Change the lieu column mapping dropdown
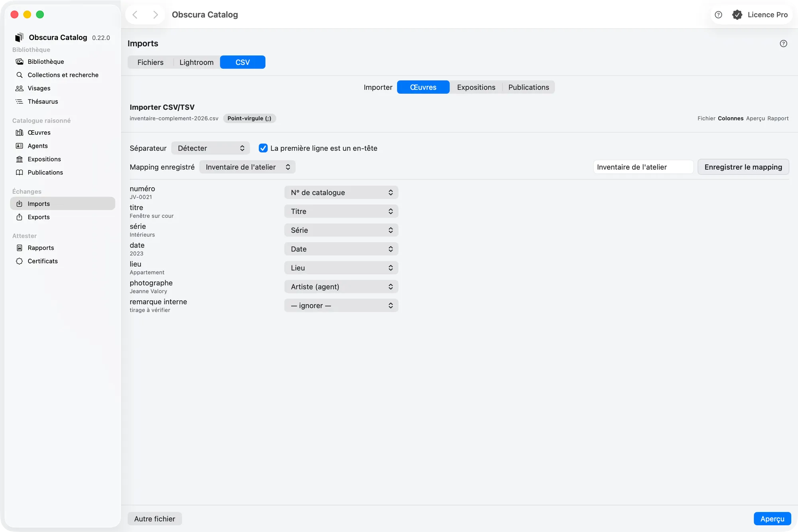The height and width of the screenshot is (532, 798). (341, 268)
